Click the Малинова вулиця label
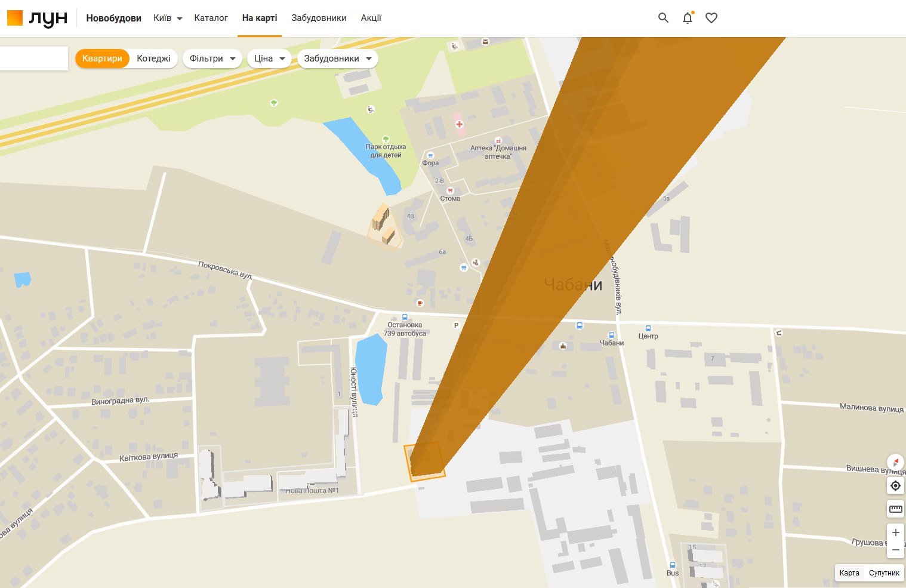 point(871,407)
